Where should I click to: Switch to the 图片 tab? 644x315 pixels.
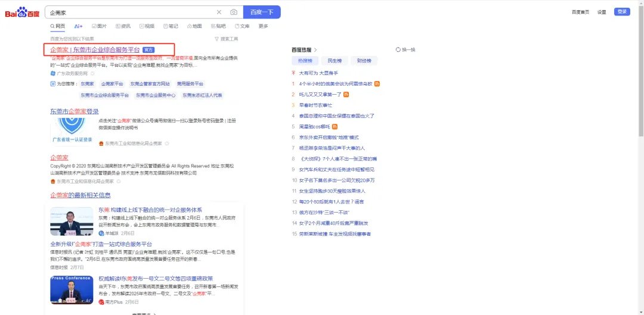coord(100,26)
